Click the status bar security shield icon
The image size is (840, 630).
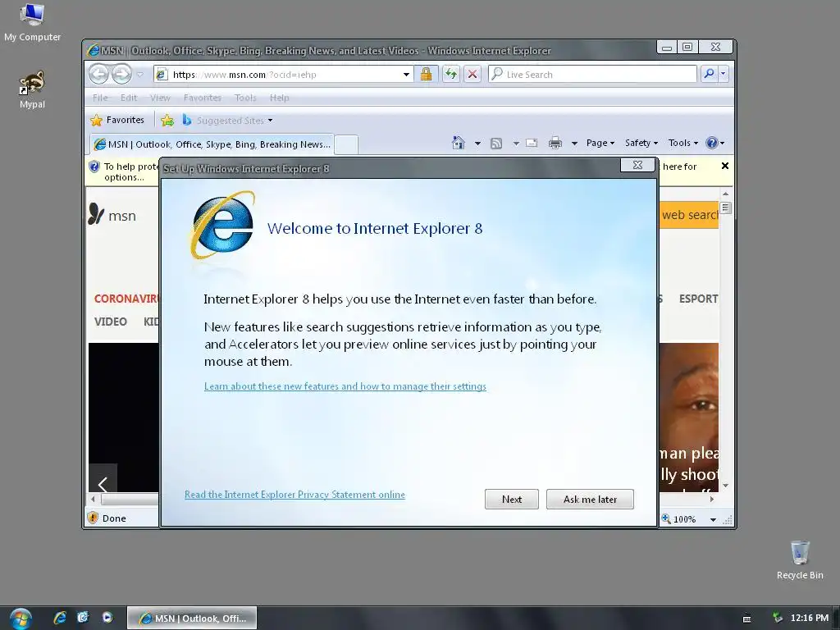(x=93, y=518)
